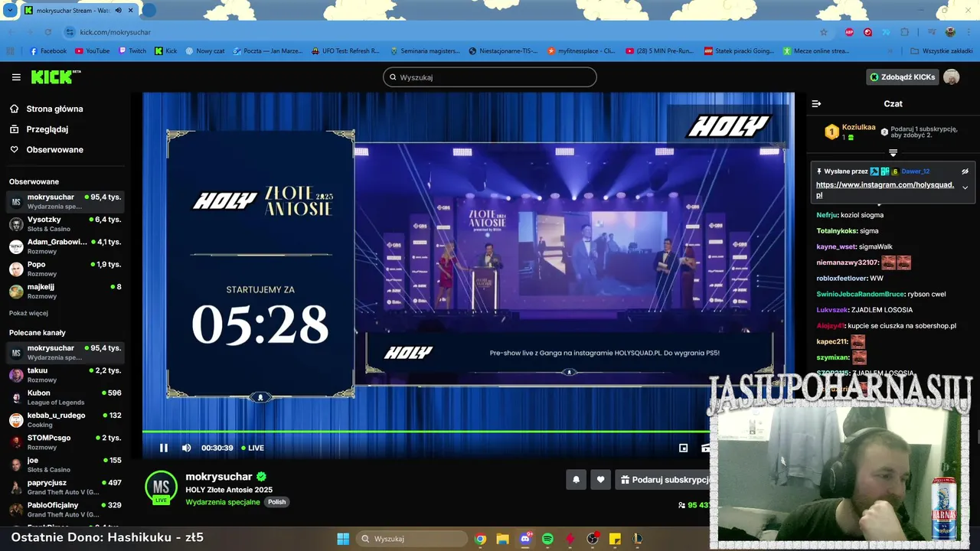Viewport: 980px width, 551px height.
Task: Click the Wydarzenia specjalne category link
Action: pyautogui.click(x=222, y=502)
